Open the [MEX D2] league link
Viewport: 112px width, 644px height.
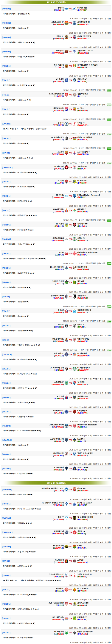coord(6,426)
